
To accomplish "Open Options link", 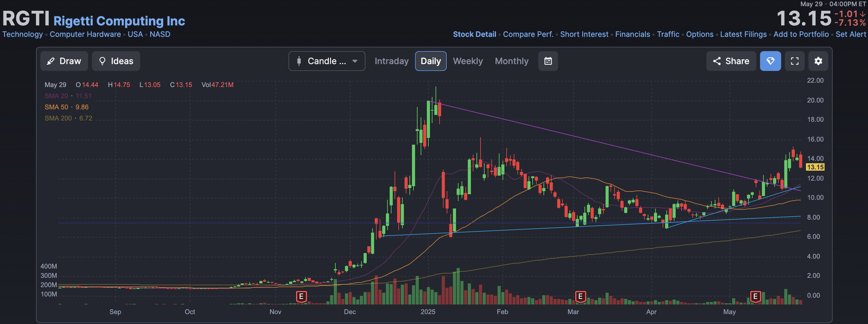I will (x=700, y=34).
